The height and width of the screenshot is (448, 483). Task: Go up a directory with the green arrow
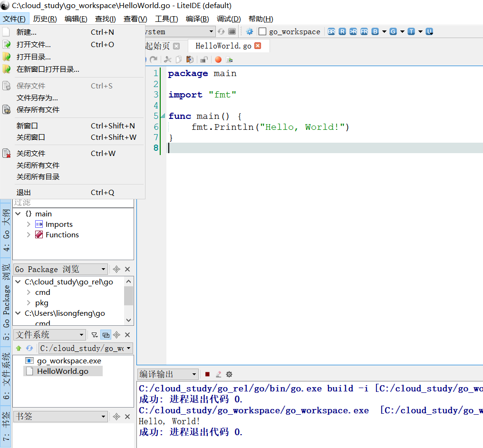point(19,348)
